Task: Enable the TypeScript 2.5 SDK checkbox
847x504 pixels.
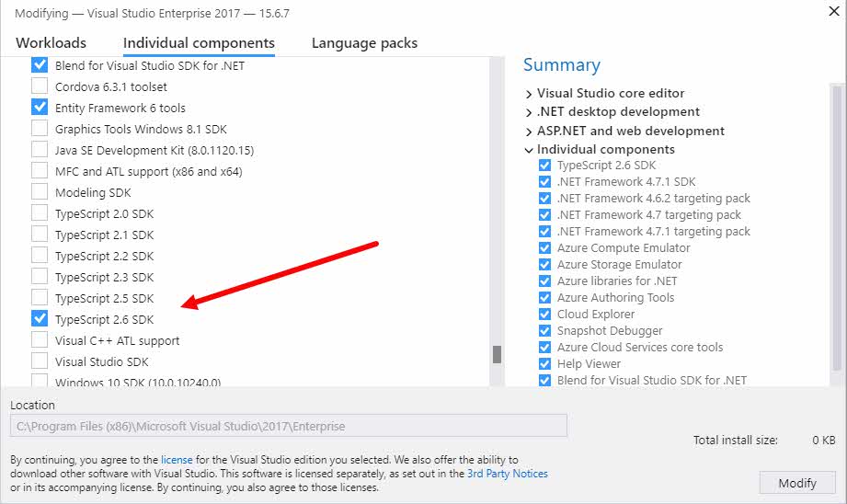Action: [x=40, y=298]
